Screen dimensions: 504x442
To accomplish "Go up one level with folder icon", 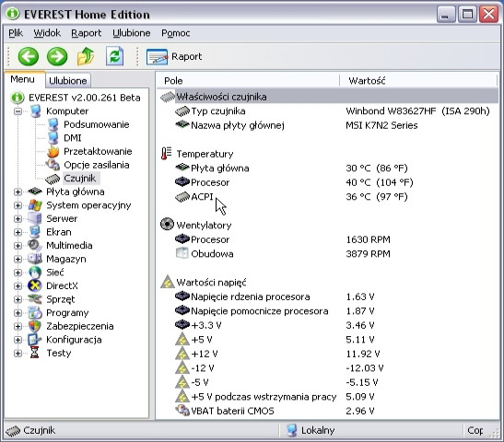I will pos(86,56).
